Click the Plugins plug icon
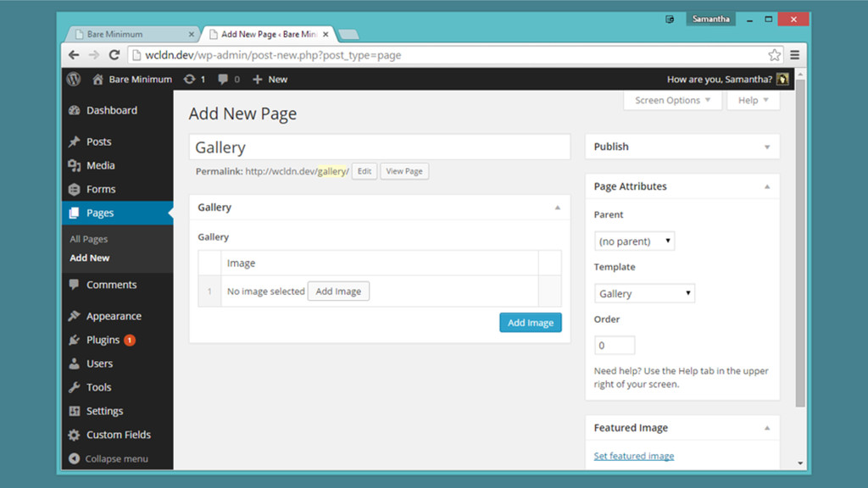Screen dimensions: 868x488 [x=75, y=340]
